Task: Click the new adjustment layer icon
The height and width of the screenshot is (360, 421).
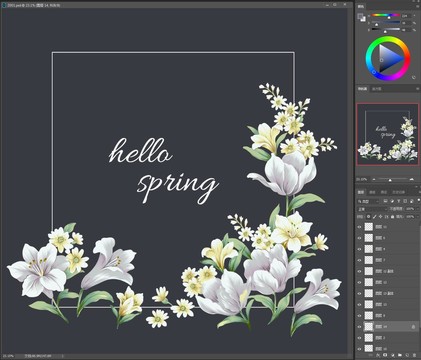Action: 392,355
